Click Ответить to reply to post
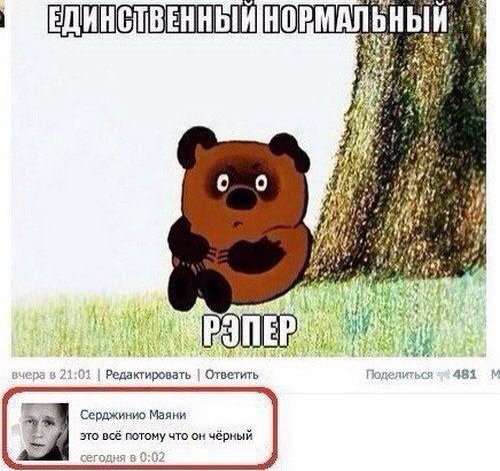The width and height of the screenshot is (500, 471). pyautogui.click(x=232, y=375)
